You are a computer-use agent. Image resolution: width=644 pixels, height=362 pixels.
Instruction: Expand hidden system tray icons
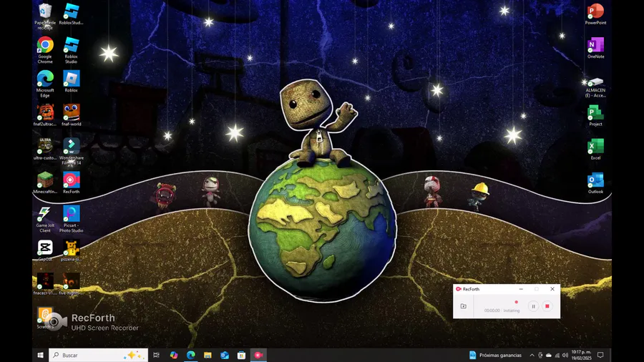pos(532,355)
